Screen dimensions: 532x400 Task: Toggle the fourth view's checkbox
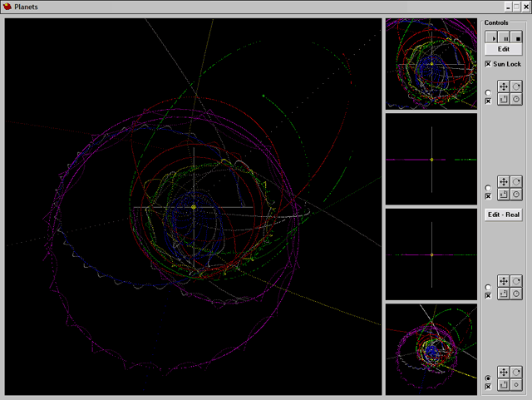[488, 387]
